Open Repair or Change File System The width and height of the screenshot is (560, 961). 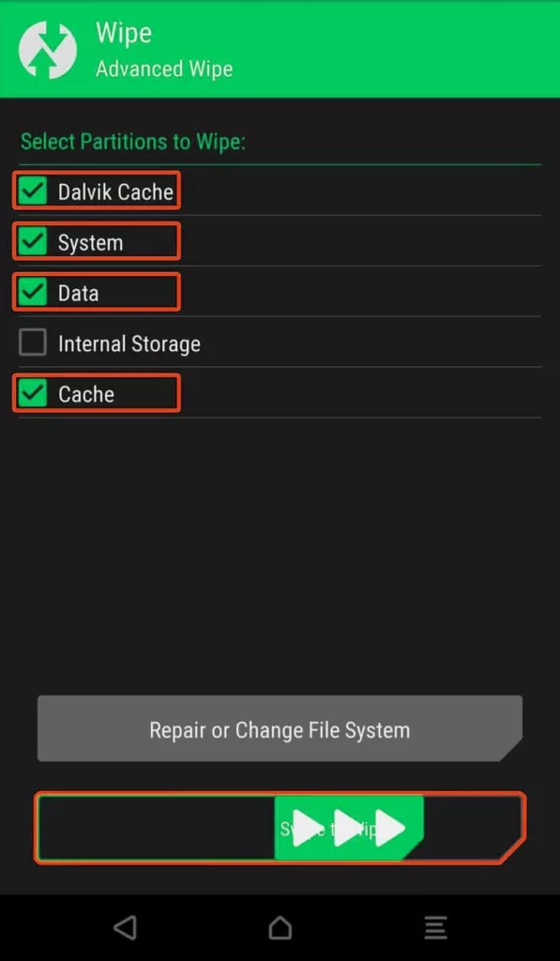click(x=280, y=728)
